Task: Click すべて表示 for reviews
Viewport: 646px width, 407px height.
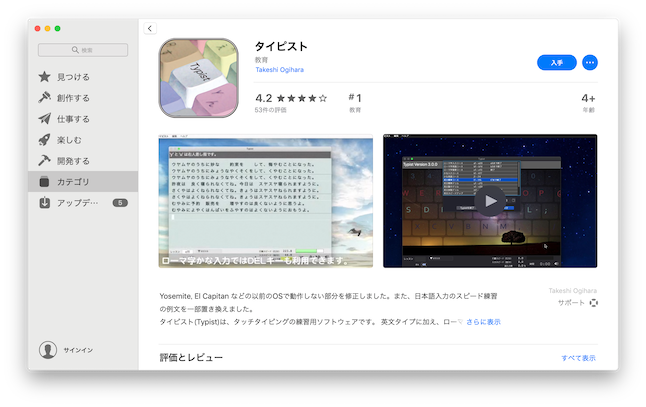Action: tap(578, 358)
